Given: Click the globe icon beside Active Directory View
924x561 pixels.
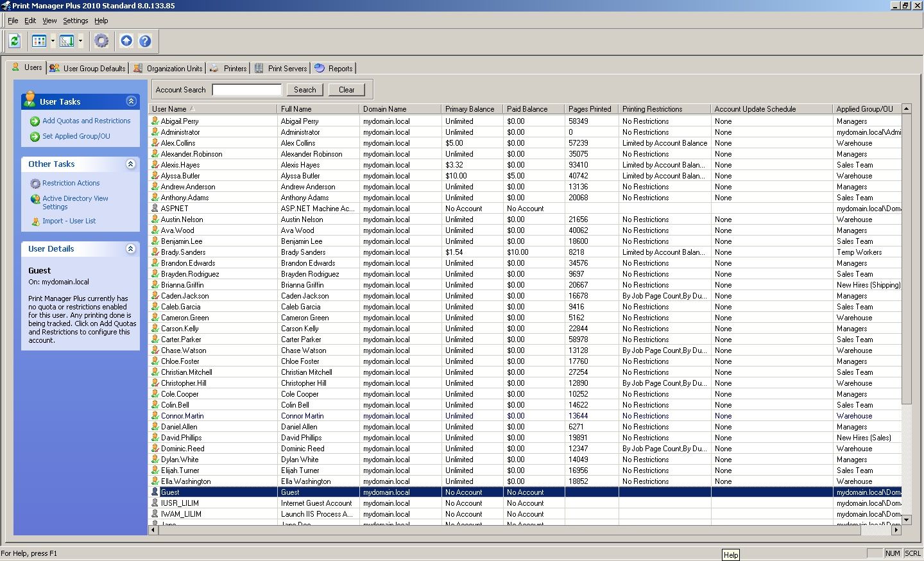Looking at the screenshot, I should coord(35,199).
